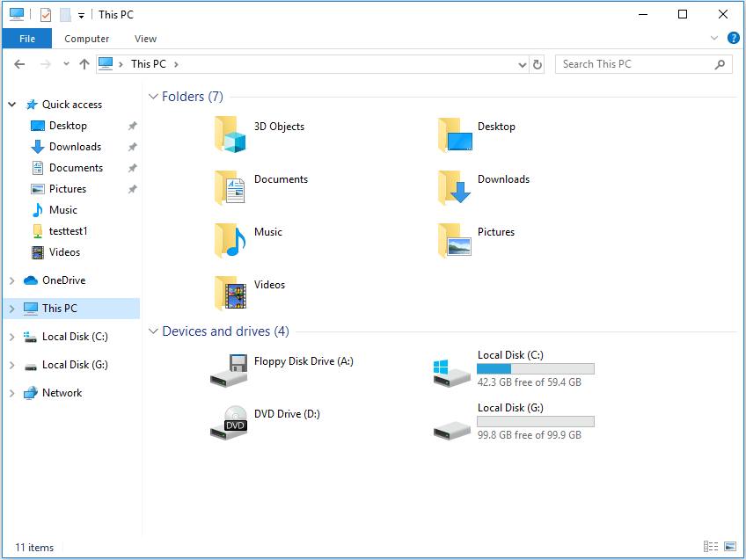Screen dimensions: 746x560
Task: Collapse the Devices and drives (4) group
Action: (x=153, y=331)
